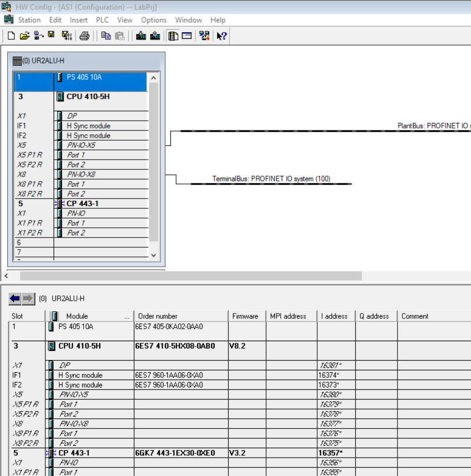Viewport: 471px width, 476px height.
Task: Click the horizontal scrollbar thumb of the station view
Action: coord(191,276)
